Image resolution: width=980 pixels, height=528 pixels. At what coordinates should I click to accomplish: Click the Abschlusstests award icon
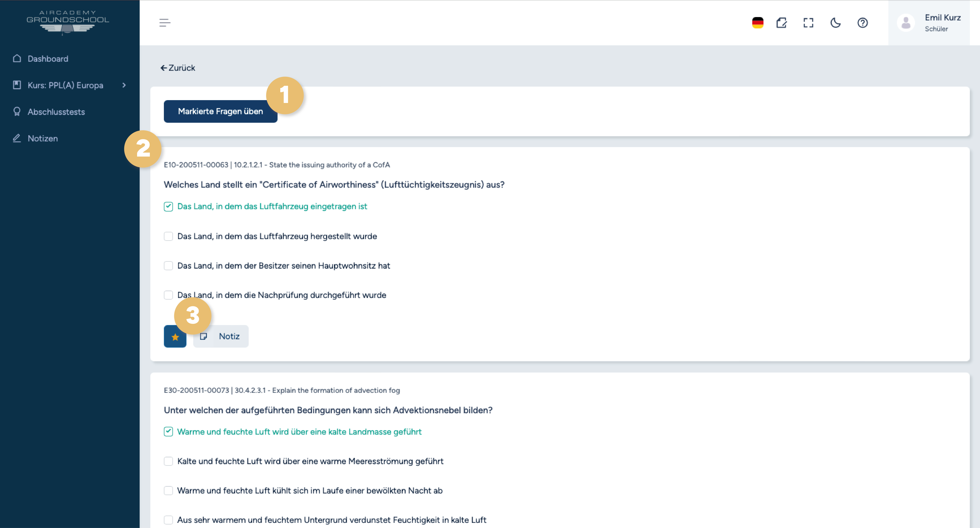pos(17,111)
